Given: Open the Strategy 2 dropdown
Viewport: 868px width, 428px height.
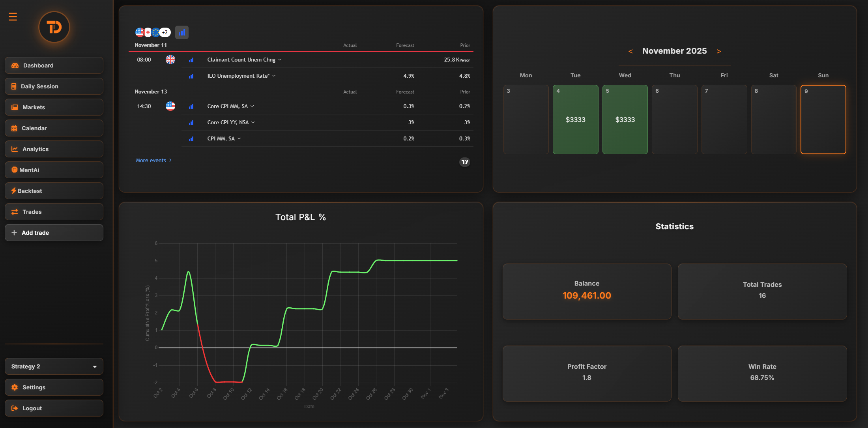Looking at the screenshot, I should [54, 366].
